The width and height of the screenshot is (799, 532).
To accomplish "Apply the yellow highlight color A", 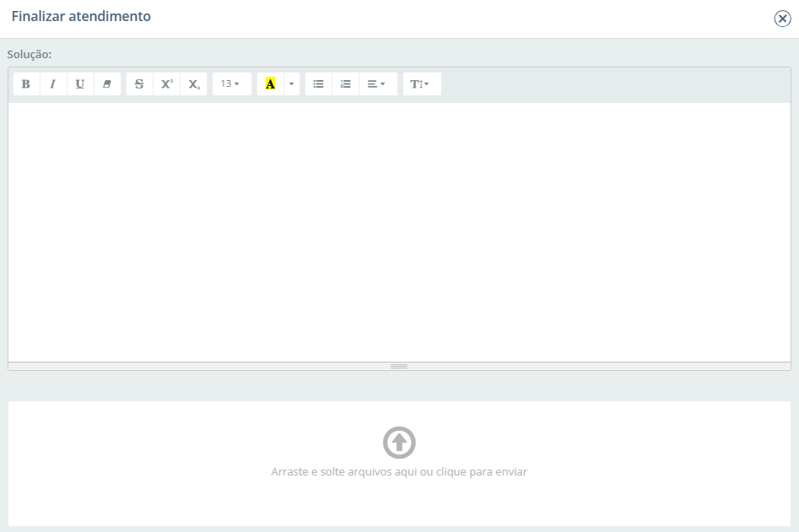I will [x=270, y=84].
